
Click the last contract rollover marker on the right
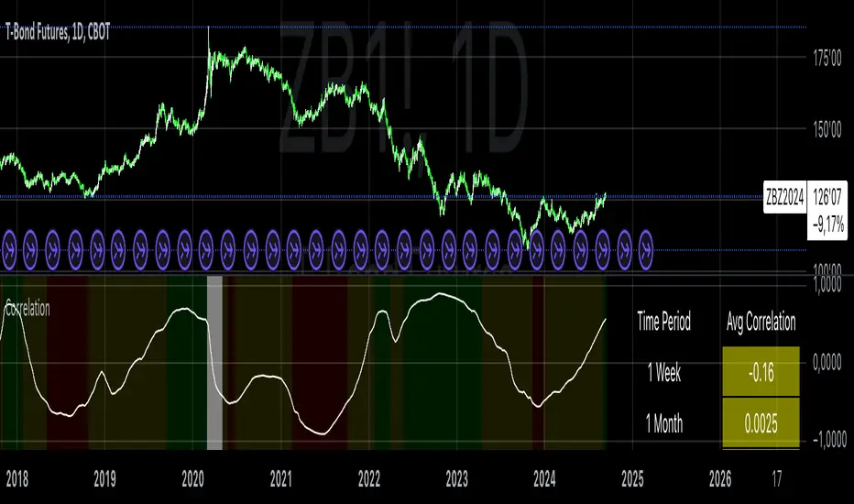click(x=646, y=250)
